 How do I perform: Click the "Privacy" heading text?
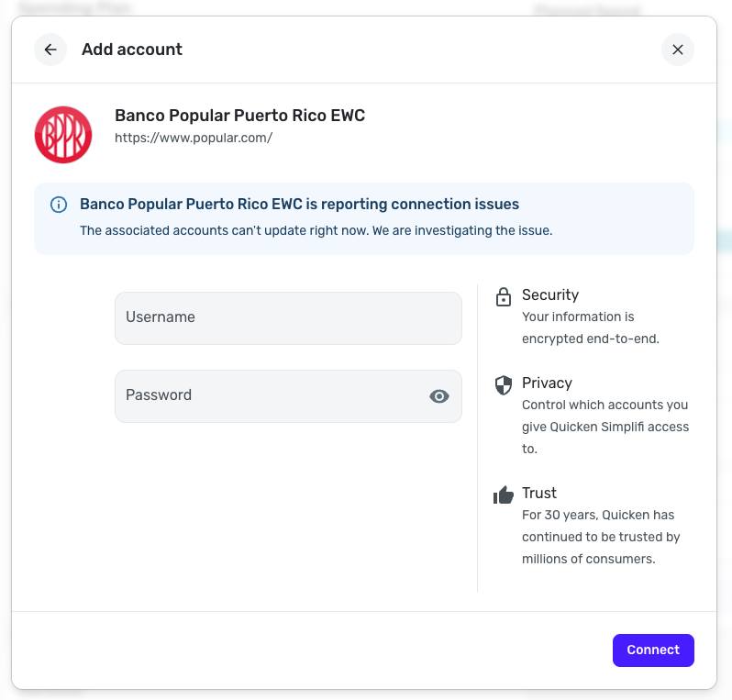547,383
